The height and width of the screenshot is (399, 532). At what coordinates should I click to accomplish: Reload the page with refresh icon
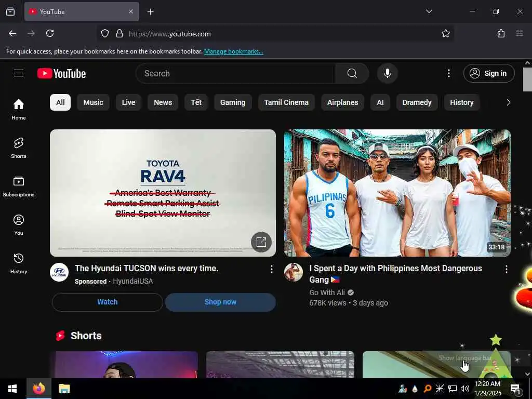[x=50, y=33]
